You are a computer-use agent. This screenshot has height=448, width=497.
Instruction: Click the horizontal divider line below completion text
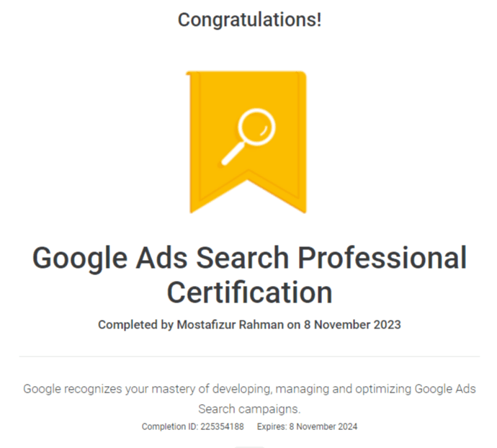pos(249,357)
